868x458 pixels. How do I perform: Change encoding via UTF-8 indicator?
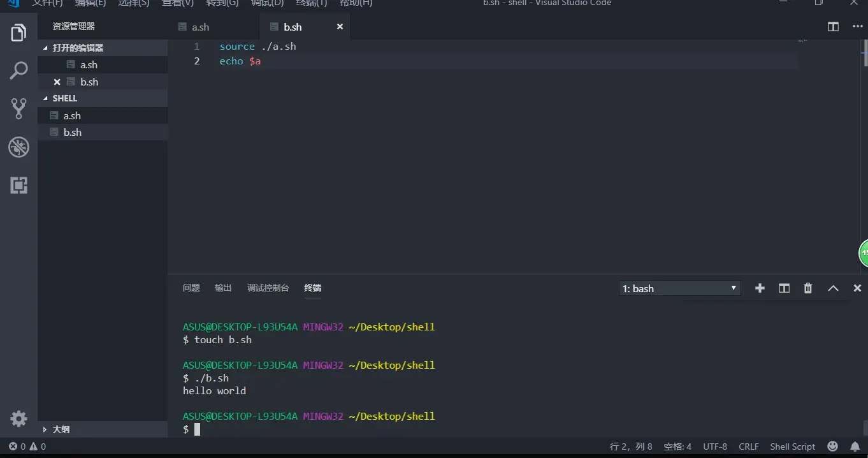pos(715,447)
